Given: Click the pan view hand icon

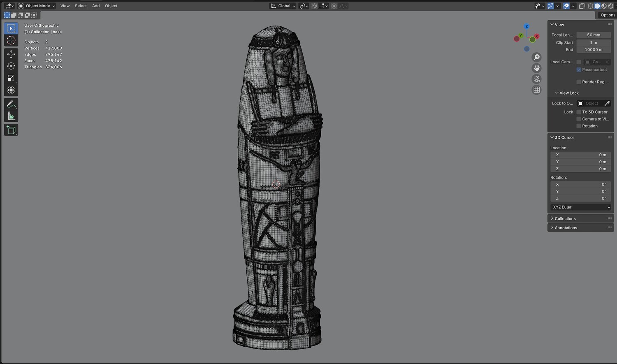Looking at the screenshot, I should pos(536,68).
